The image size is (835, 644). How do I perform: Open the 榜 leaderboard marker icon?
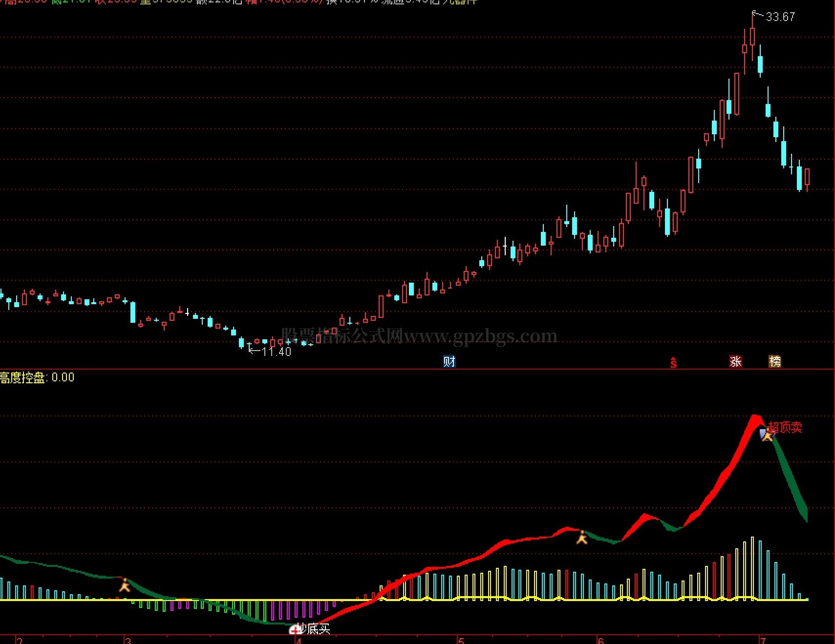(775, 361)
